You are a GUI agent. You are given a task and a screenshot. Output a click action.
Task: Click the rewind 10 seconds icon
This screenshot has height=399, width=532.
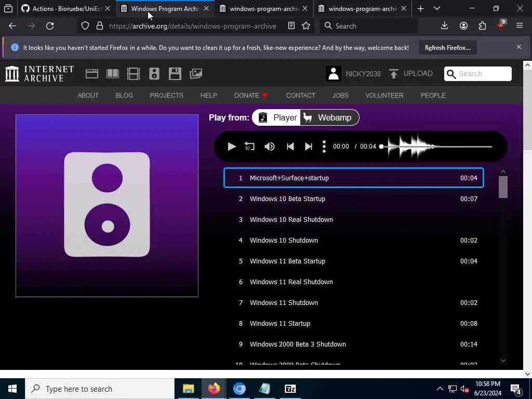coord(249,147)
